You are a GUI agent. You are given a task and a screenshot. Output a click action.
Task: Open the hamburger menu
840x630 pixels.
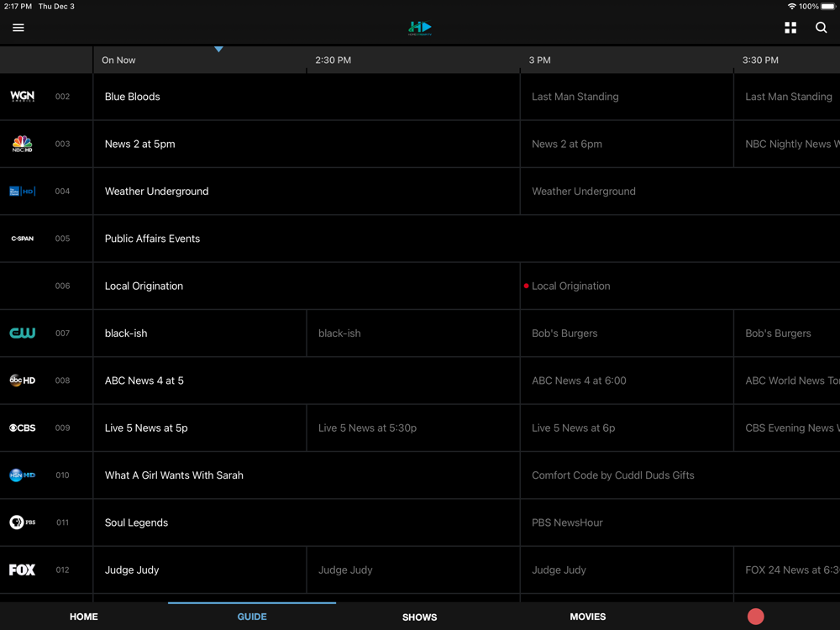point(18,28)
